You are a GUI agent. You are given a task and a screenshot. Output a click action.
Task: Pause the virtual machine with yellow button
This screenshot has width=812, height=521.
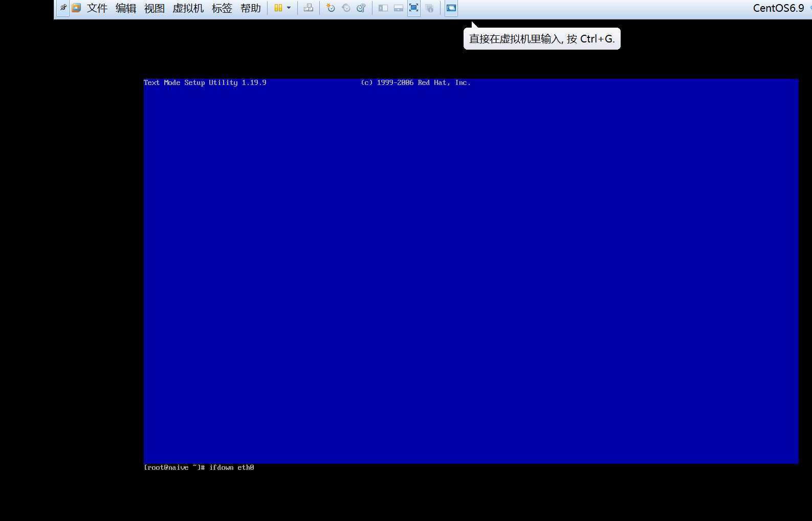tap(278, 8)
